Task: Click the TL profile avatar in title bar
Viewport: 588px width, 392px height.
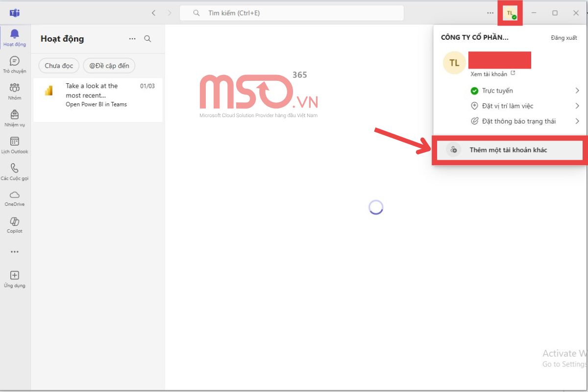Action: pos(510,13)
